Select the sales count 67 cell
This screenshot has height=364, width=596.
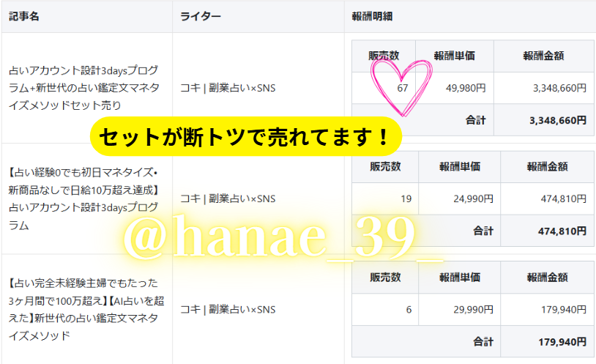pos(384,88)
